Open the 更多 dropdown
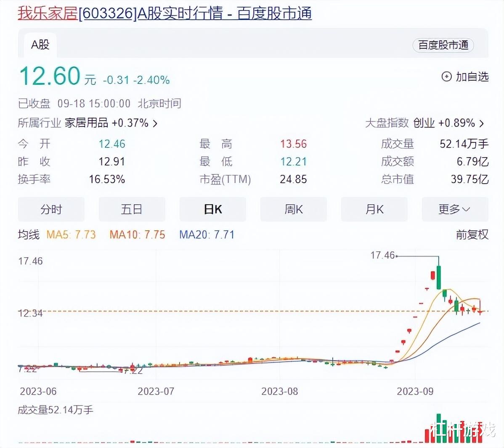The width and height of the screenshot is (504, 448). (x=455, y=209)
